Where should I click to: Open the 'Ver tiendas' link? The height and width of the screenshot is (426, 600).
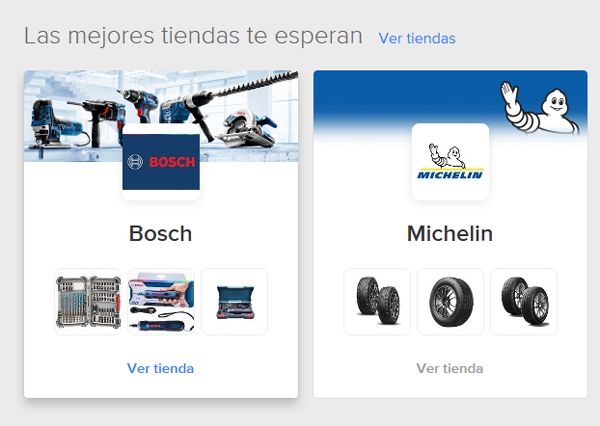(417, 38)
